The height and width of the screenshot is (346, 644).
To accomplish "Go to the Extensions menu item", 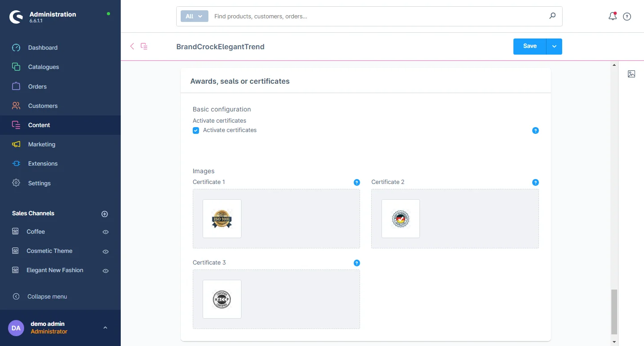I will click(42, 163).
